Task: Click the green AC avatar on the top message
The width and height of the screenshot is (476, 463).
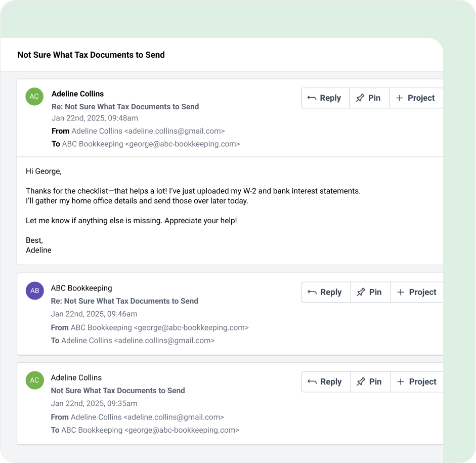Action: click(x=34, y=97)
